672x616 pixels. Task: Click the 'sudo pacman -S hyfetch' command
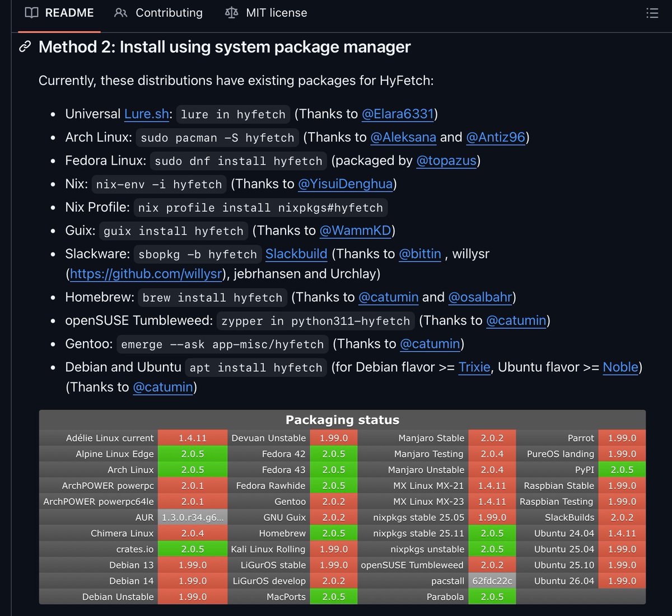click(217, 138)
